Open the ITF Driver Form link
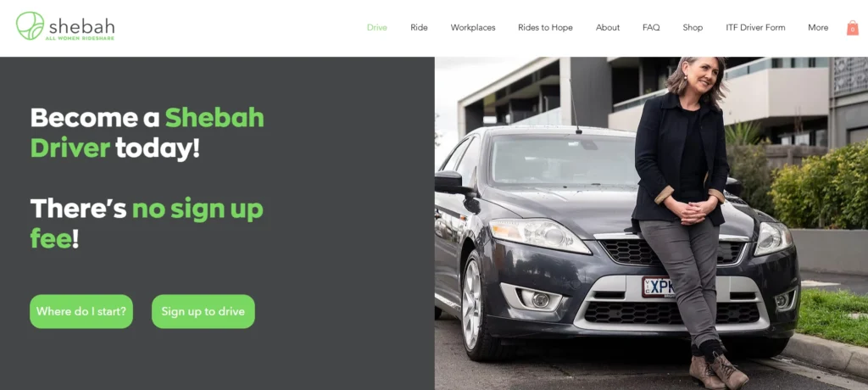The height and width of the screenshot is (390, 868). point(755,28)
